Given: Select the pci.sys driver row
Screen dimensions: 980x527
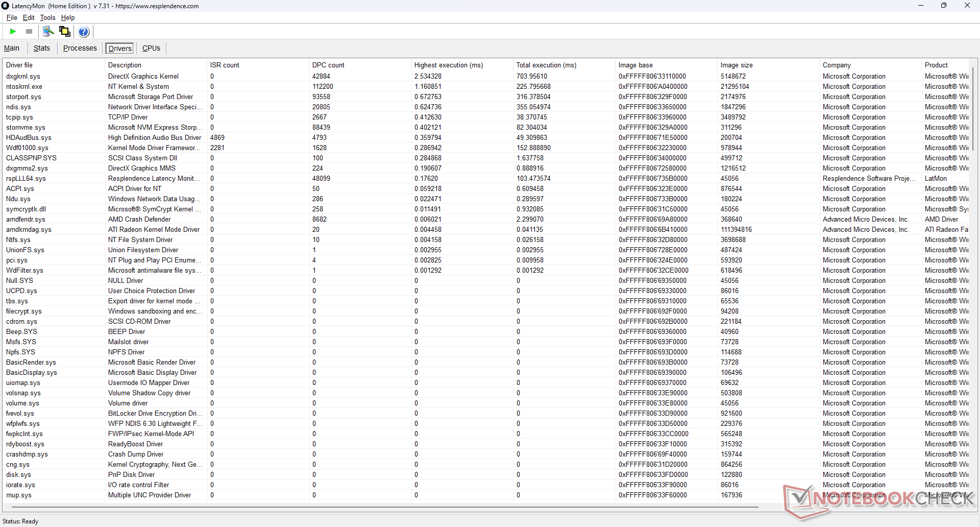Looking at the screenshot, I should point(486,260).
